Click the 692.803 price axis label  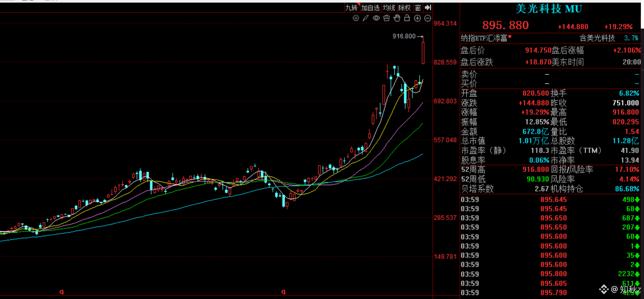pos(445,101)
